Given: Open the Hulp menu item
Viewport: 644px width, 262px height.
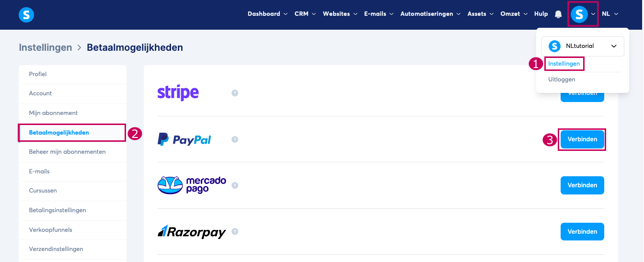Looking at the screenshot, I should [x=541, y=14].
